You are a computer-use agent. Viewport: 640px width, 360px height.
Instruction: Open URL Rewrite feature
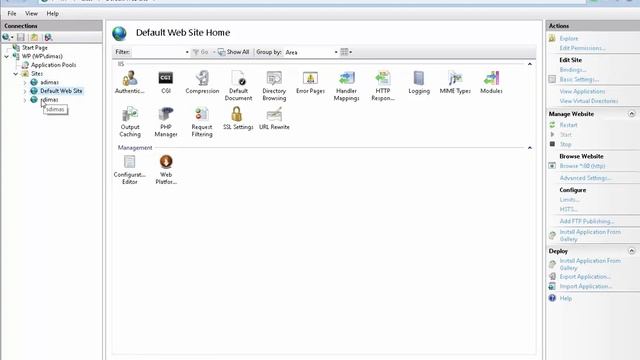274,118
